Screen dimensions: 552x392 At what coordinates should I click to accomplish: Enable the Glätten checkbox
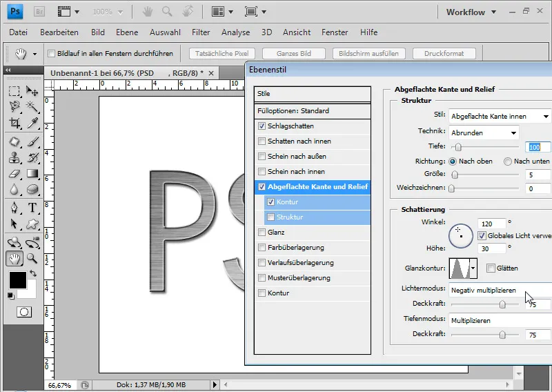pyautogui.click(x=491, y=268)
